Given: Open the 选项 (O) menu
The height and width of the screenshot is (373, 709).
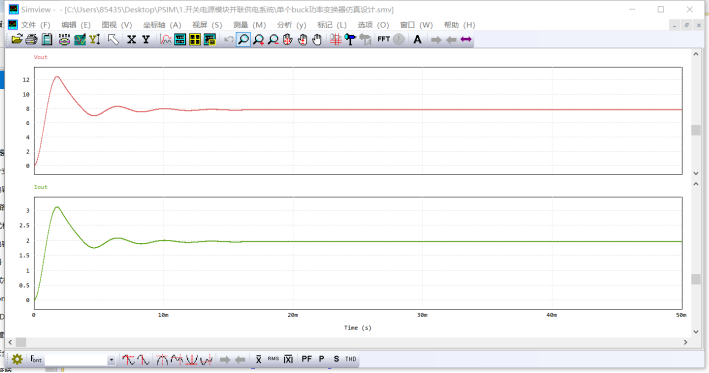Looking at the screenshot, I should (x=373, y=25).
